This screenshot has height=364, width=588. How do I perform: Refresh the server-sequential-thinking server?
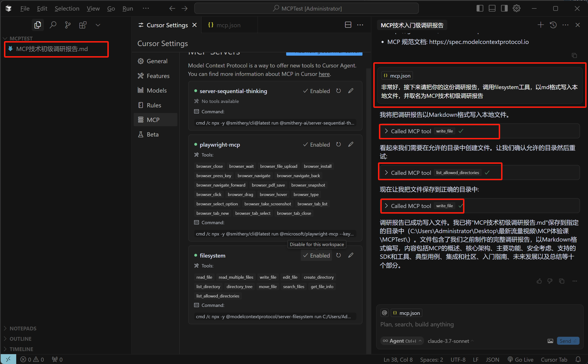tap(339, 91)
